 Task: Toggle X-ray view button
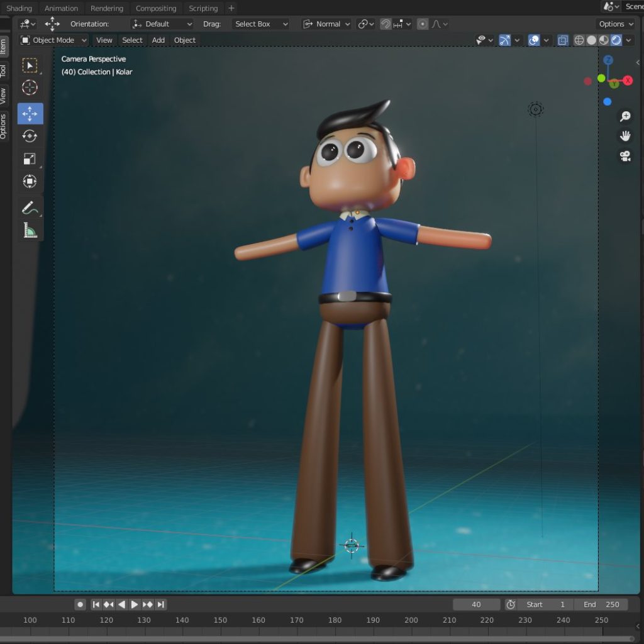click(x=563, y=40)
